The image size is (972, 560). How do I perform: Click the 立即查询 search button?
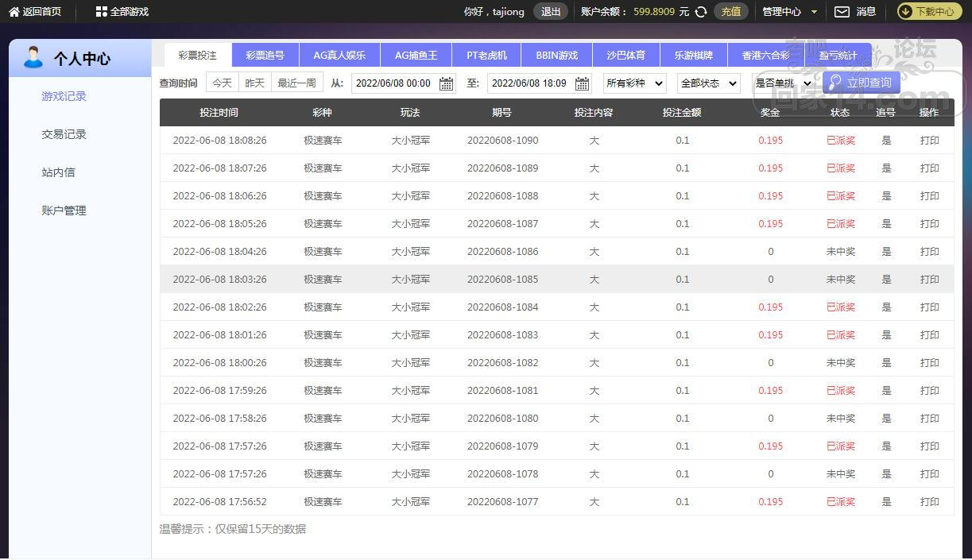[x=861, y=83]
